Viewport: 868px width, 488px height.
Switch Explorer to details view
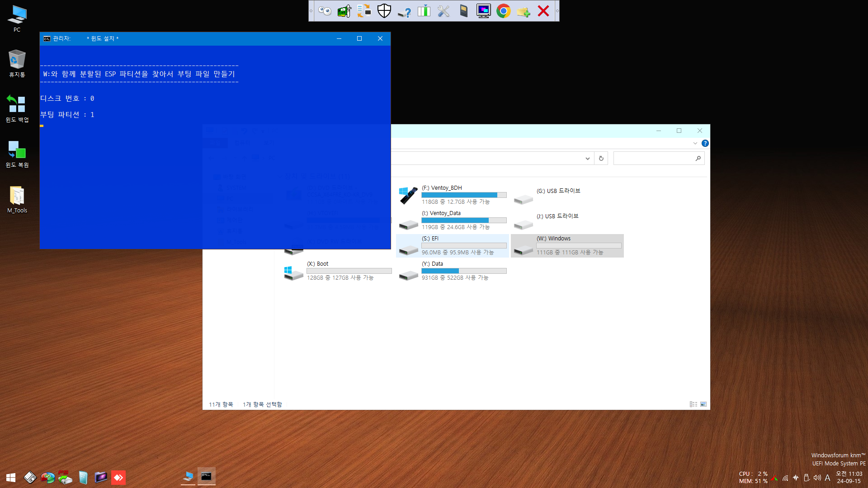pos(693,404)
